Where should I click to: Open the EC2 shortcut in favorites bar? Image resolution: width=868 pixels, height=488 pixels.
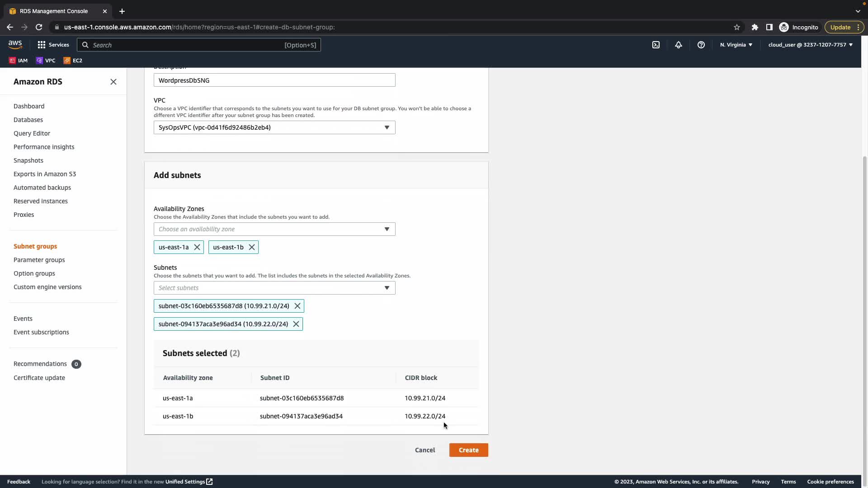[x=73, y=61]
